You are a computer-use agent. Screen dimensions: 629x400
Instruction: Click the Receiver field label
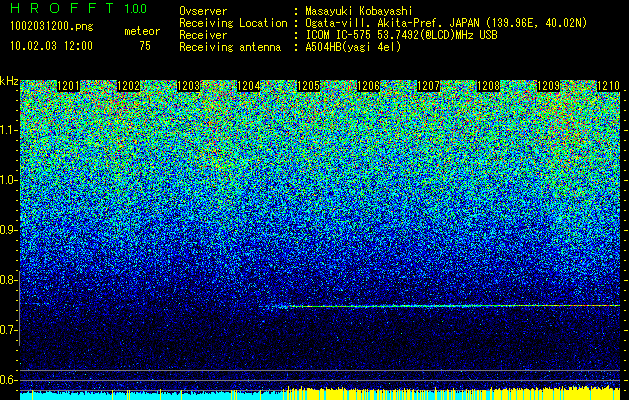click(x=203, y=35)
